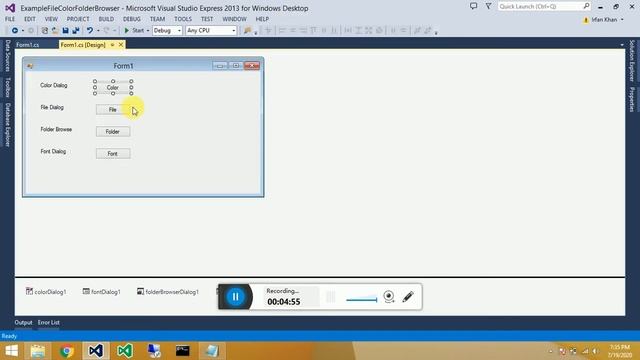
Task: Open the Find in Files toolbar icon
Action: pos(247,31)
